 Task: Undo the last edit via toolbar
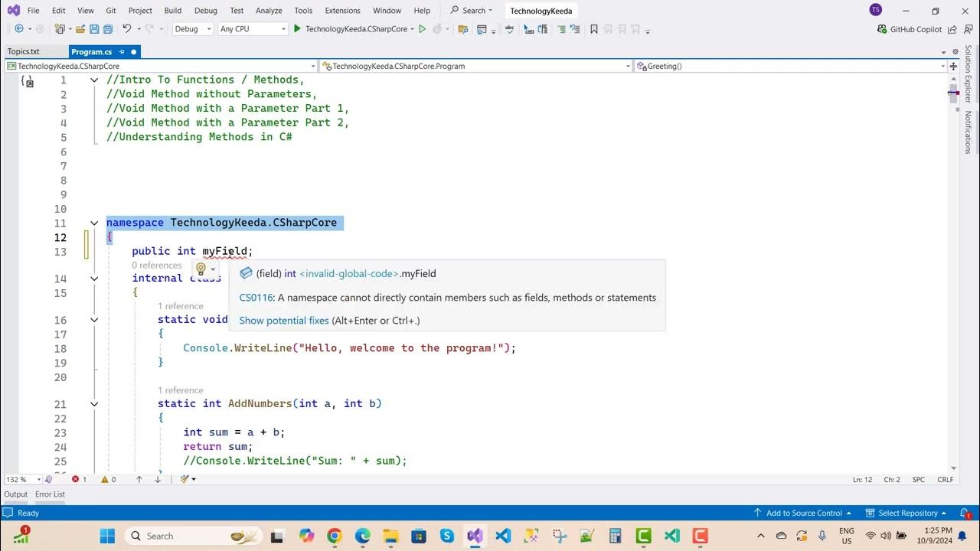point(127,29)
